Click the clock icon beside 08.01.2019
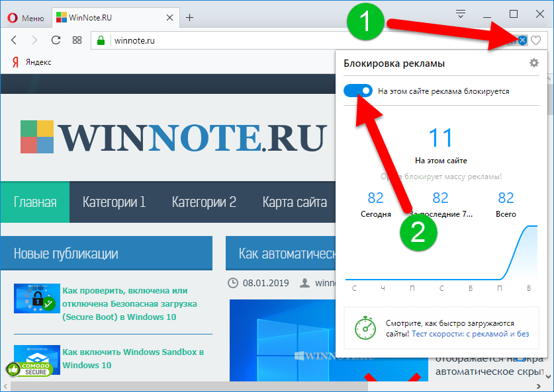The image size is (554, 392). pos(233,283)
